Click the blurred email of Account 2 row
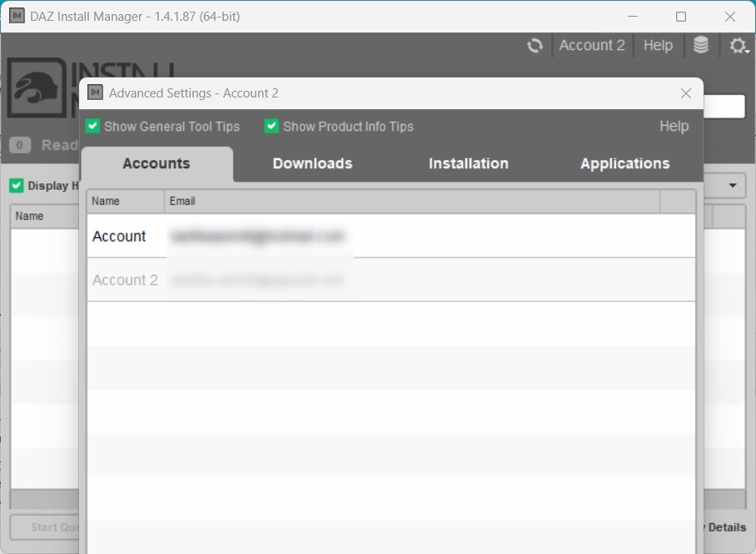Viewport: 756px width, 554px height. tap(257, 280)
